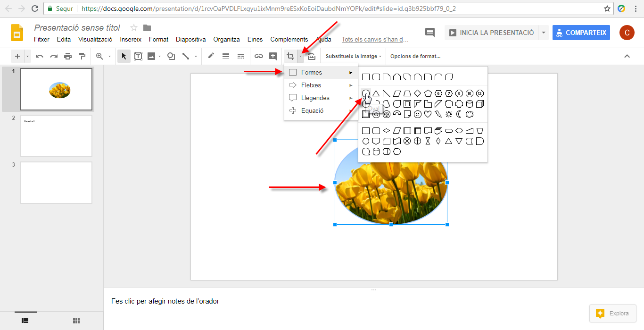Pick the smiley face shape

point(418,114)
